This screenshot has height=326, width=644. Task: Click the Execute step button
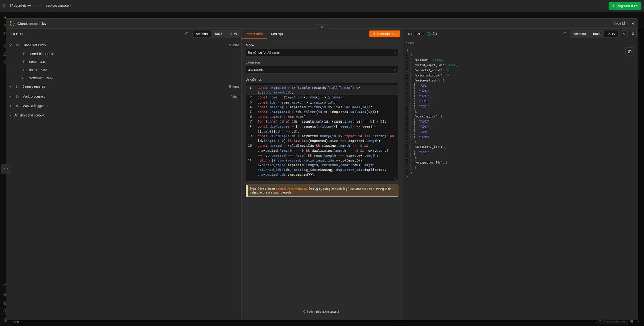pos(385,34)
